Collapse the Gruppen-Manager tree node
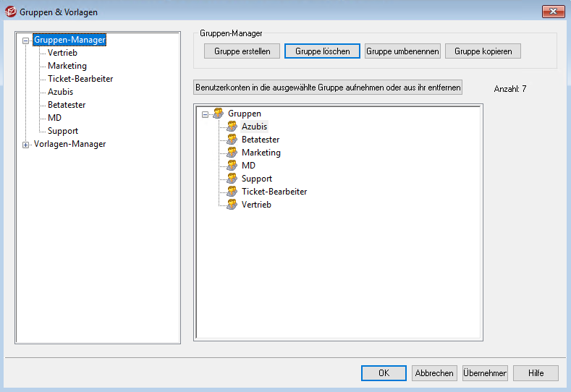Image resolution: width=571 pixels, height=392 pixels. (26, 41)
